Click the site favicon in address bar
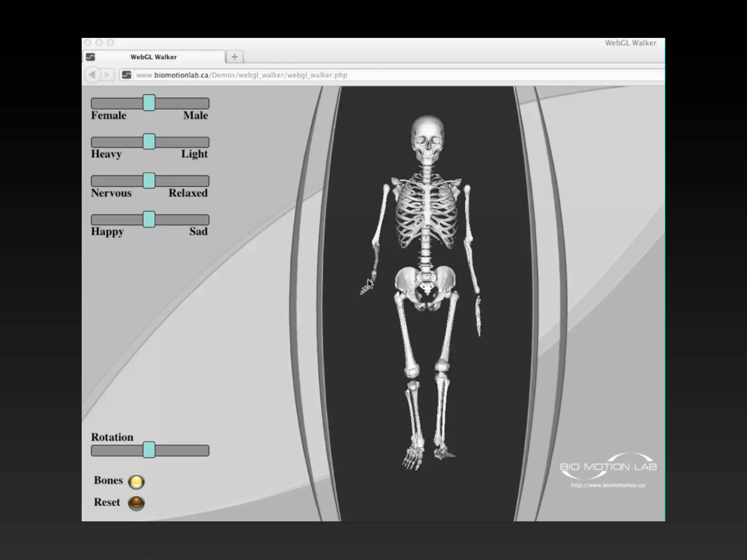Viewport: 747px width, 560px height. [x=127, y=75]
